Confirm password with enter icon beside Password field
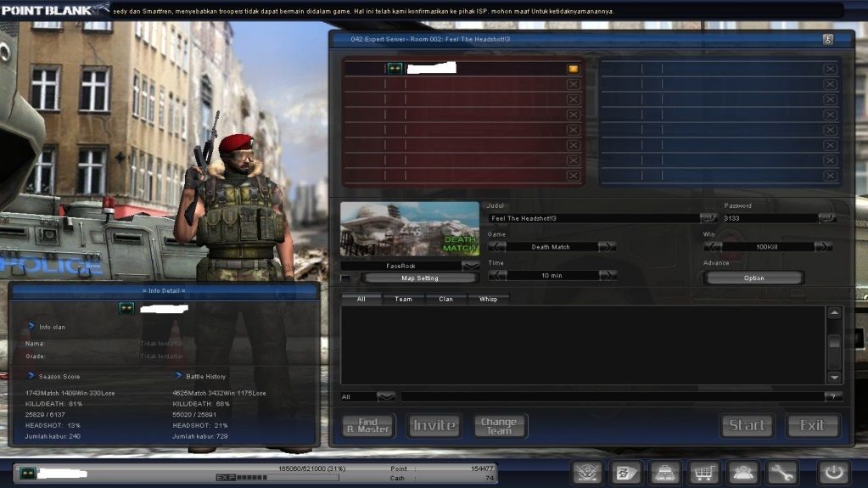The width and height of the screenshot is (868, 488). point(827,217)
